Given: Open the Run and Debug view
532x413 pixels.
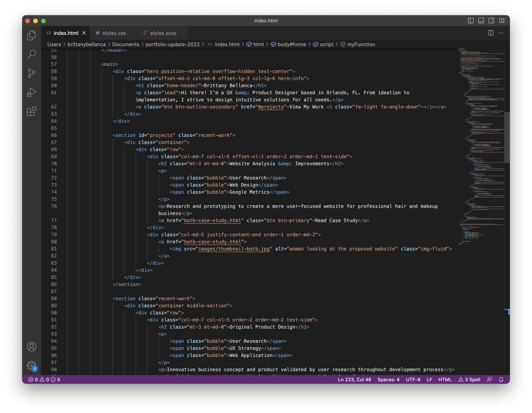Looking at the screenshot, I should [x=31, y=92].
